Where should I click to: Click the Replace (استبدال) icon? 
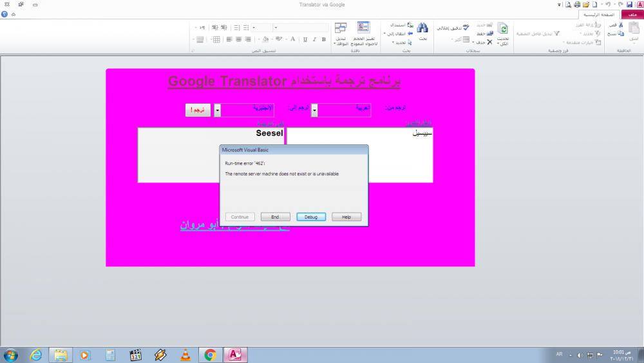[x=410, y=25]
